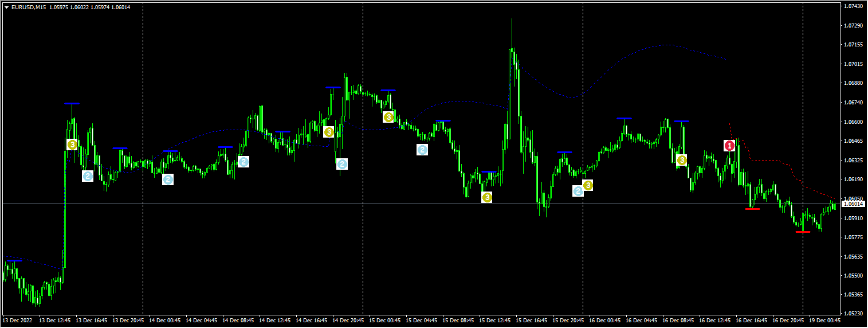Viewport: 868px width, 328px height.
Task: Click the EURUSD,M15 symbol title text
Action: pos(29,7)
